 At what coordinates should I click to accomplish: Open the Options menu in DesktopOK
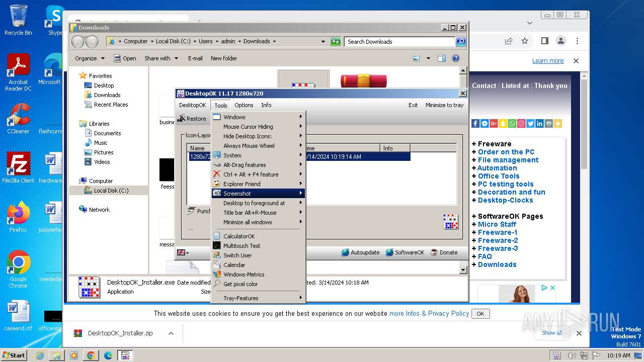point(244,105)
